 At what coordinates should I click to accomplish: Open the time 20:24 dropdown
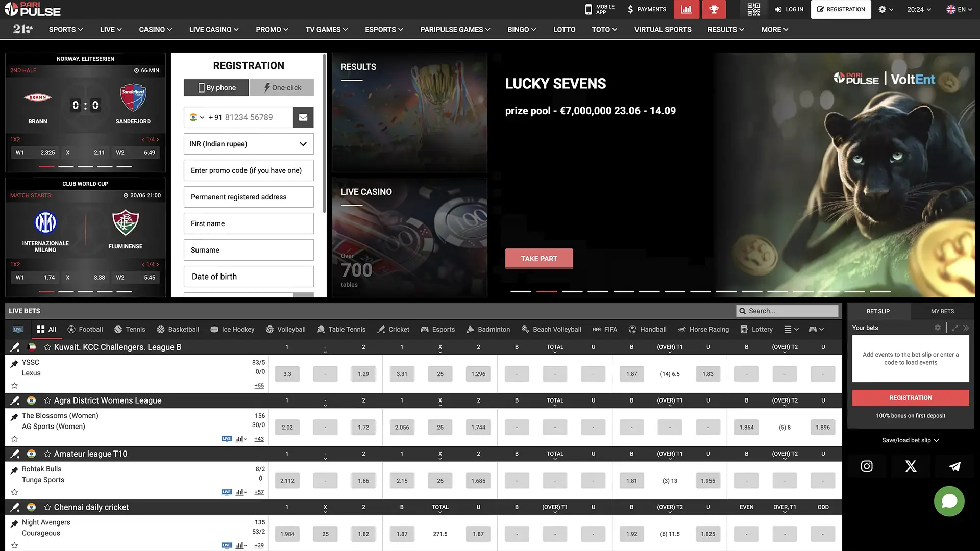coord(919,9)
